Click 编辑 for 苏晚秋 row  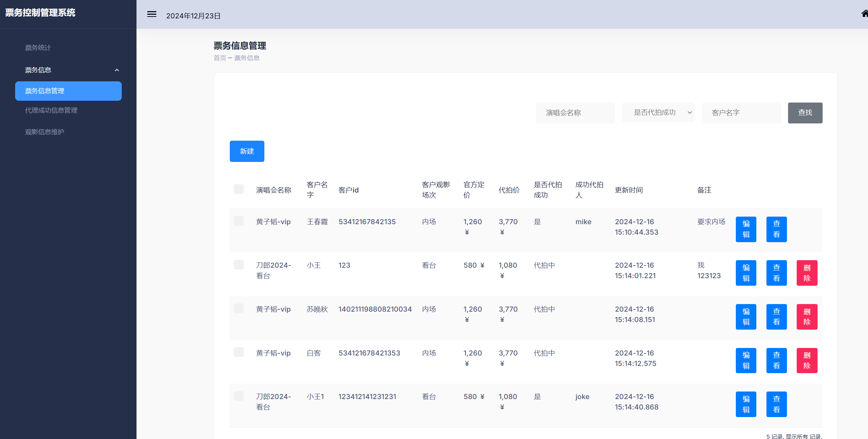click(746, 317)
